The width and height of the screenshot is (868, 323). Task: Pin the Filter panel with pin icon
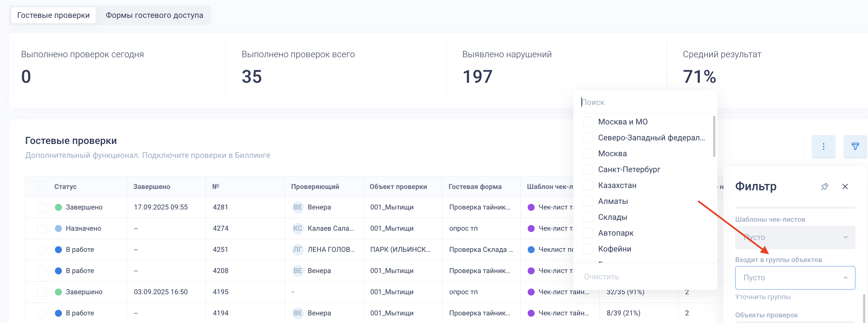coord(824,186)
